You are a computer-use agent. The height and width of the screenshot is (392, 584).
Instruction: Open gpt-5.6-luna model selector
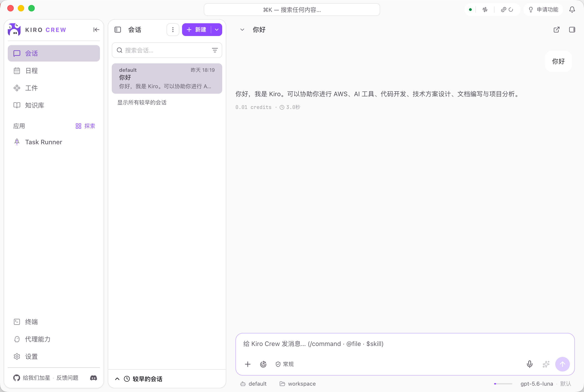pyautogui.click(x=537, y=384)
